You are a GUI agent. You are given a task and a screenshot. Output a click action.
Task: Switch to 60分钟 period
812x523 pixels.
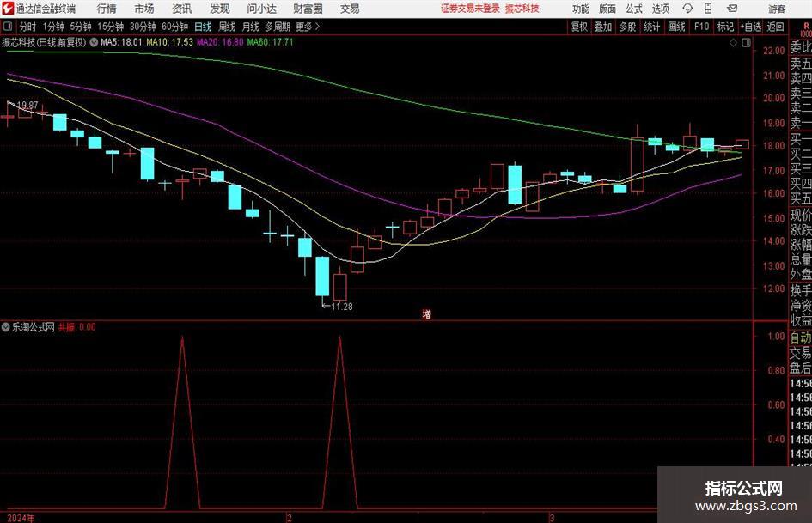coord(175,27)
